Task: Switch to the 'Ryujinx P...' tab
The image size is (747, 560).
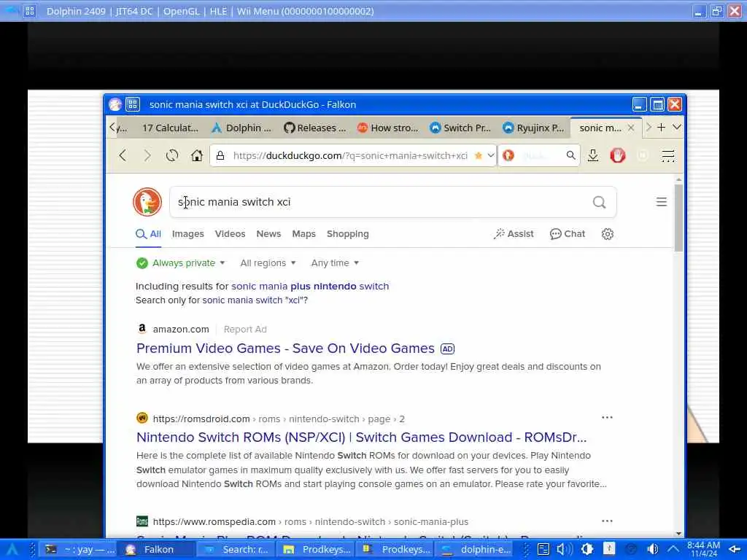Action: point(533,128)
